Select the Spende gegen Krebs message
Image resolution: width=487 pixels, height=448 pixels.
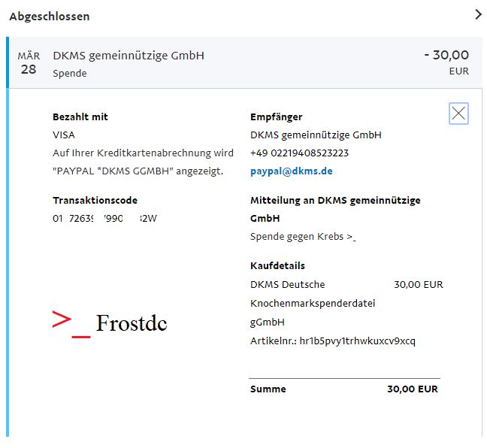pyautogui.click(x=303, y=237)
